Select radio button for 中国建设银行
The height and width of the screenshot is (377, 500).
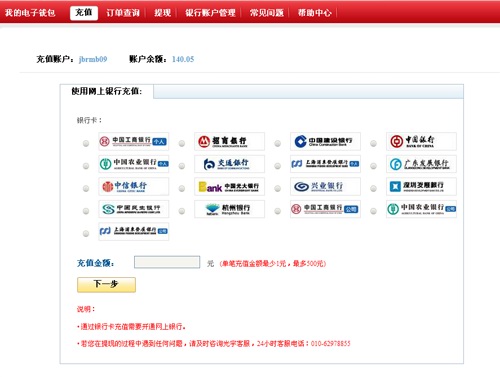(277, 143)
